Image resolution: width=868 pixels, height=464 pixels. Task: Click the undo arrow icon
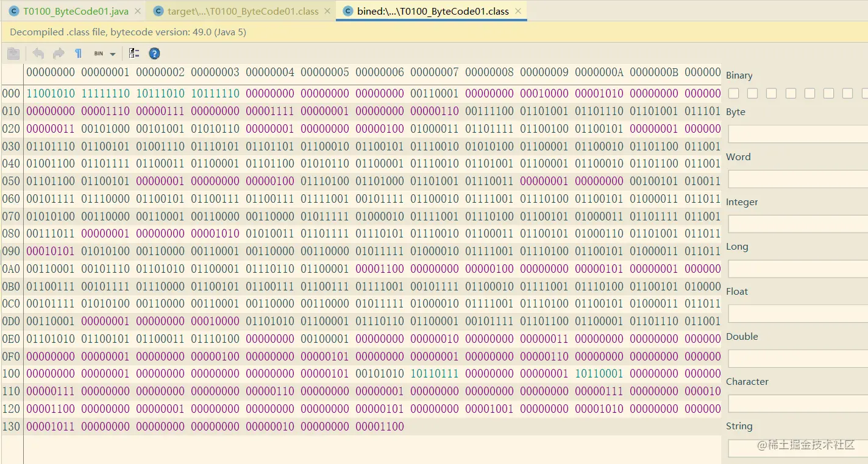(x=38, y=54)
